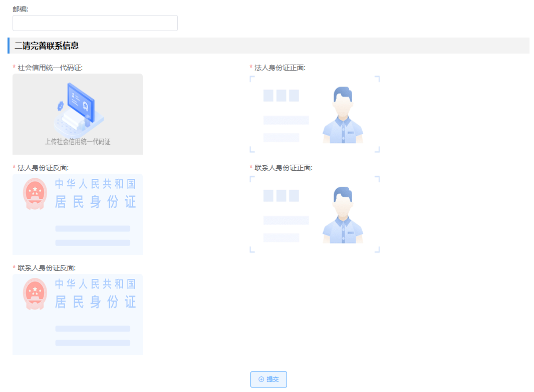This screenshot has height=392, width=534.
Task: Click the placeholder squares on 法人身份证正面 card
Action: 281,96
